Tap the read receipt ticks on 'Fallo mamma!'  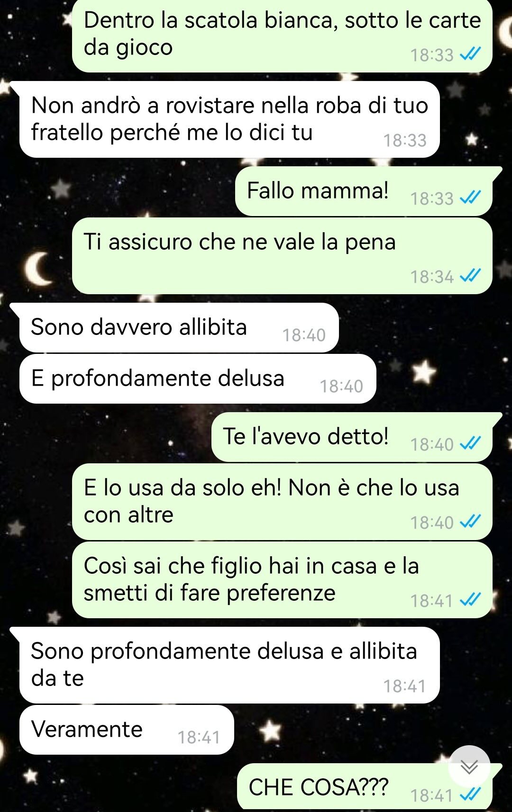pyautogui.click(x=471, y=197)
